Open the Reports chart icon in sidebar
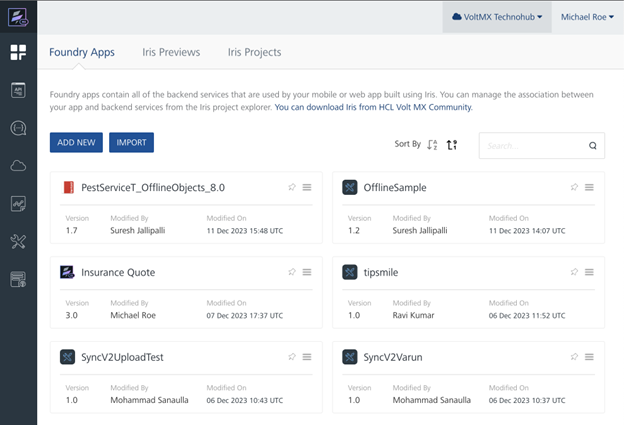624x425 pixels. point(18,203)
